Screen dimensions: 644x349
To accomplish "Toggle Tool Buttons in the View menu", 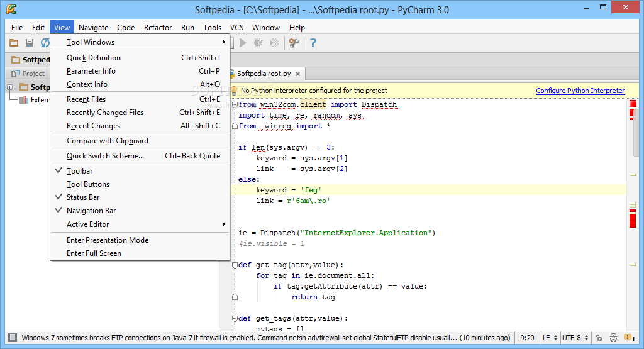I will point(140,184).
